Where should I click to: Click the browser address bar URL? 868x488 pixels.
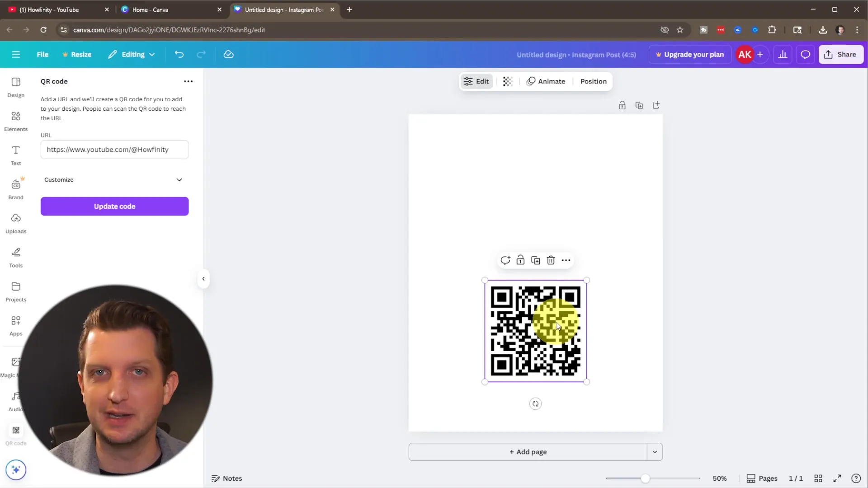click(169, 30)
